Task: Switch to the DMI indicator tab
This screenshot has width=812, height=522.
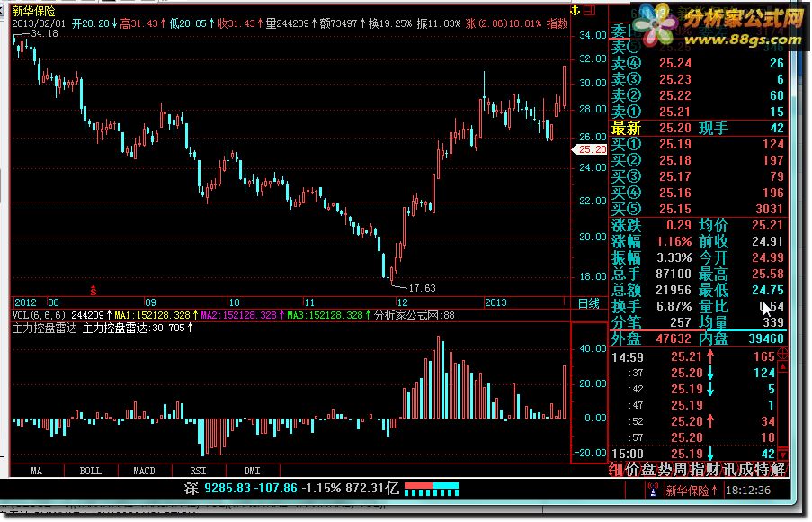Action: click(x=252, y=471)
